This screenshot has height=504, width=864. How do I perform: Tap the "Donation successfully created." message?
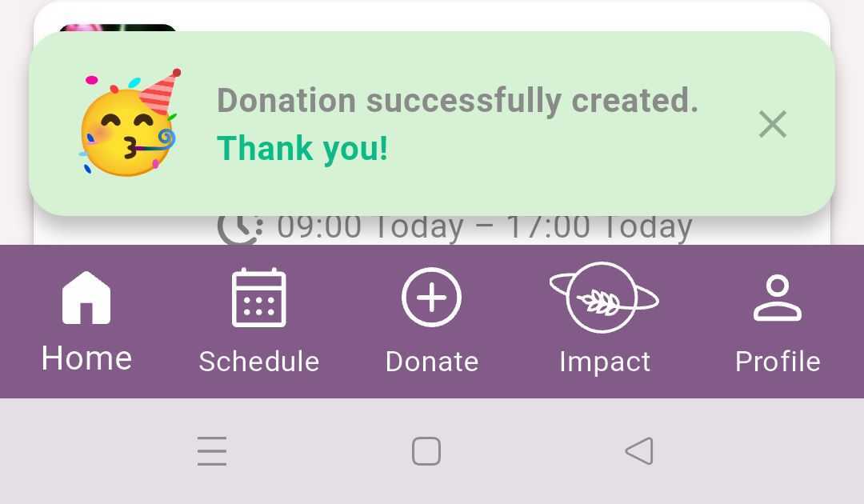[x=457, y=101]
